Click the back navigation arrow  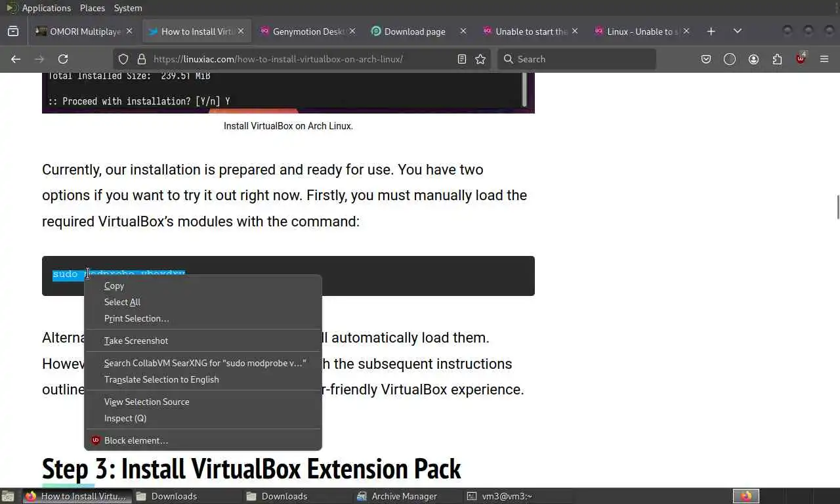coord(16,59)
